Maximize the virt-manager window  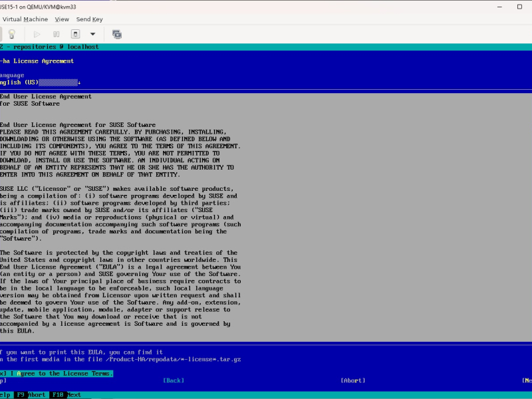click(x=519, y=7)
